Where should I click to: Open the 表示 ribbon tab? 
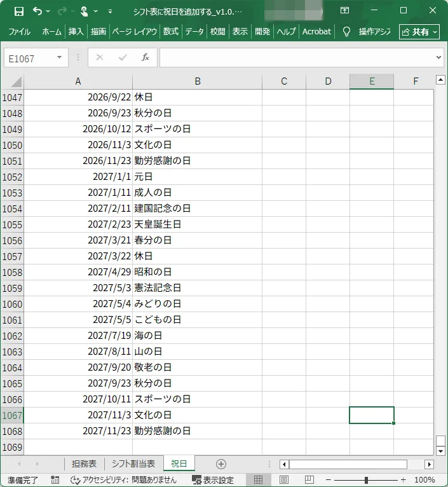(240, 32)
